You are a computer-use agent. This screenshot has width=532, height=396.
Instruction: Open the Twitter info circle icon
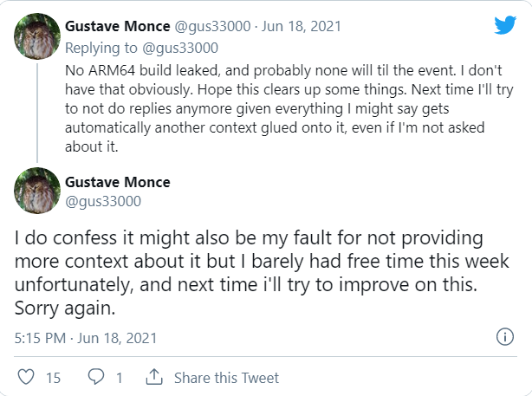coord(505,337)
